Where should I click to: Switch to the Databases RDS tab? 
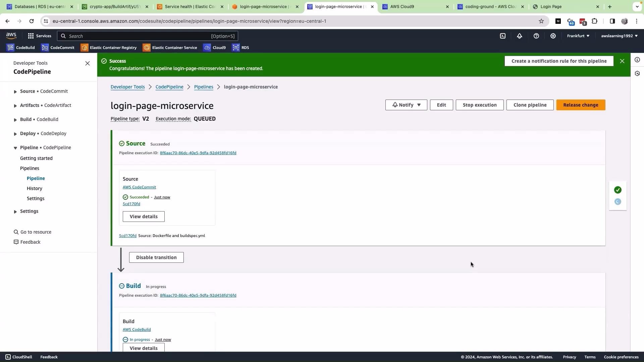pos(40,7)
